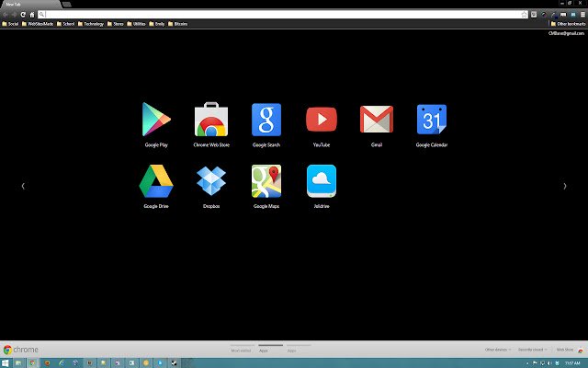Image resolution: width=588 pixels, height=368 pixels.
Task: Open the Utilities bookmarks folder
Action: point(136,24)
